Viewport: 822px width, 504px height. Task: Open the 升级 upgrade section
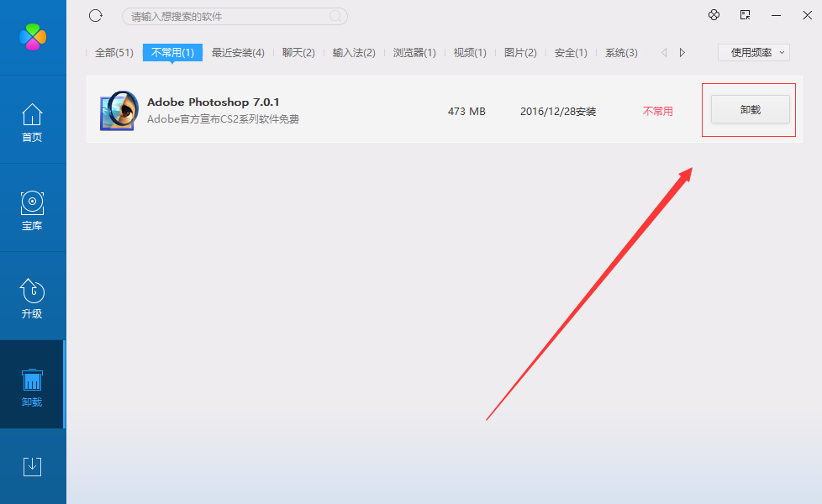tap(32, 298)
